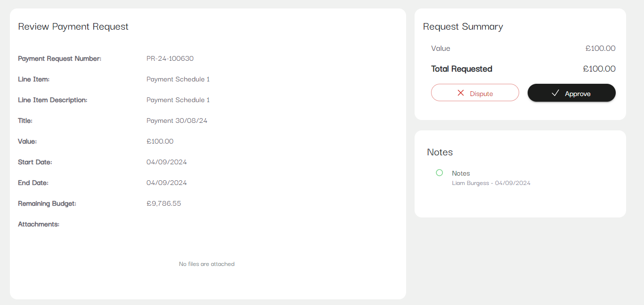Screen dimensions: 644x305
Task: Click the Notes panel heading
Action: (440, 152)
